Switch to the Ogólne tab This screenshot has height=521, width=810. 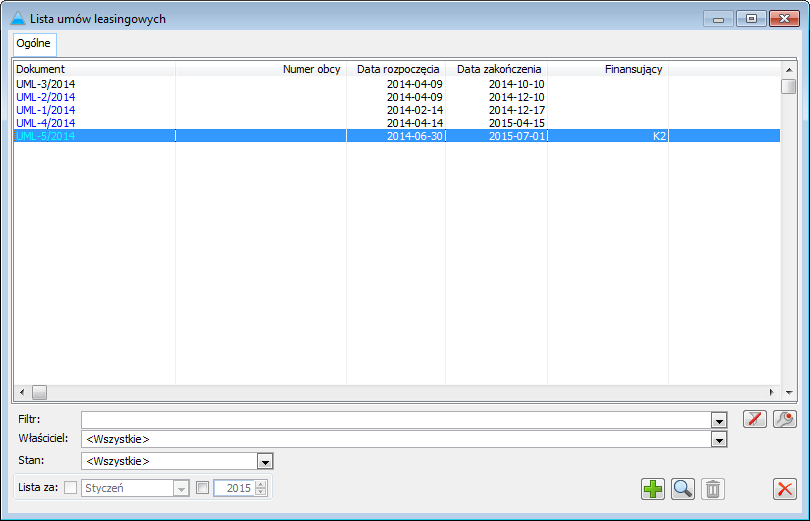(34, 43)
